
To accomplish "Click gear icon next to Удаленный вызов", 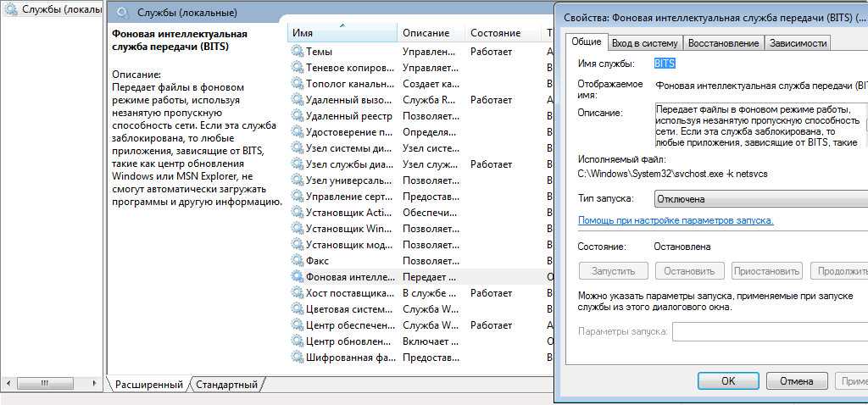I will click(x=298, y=100).
